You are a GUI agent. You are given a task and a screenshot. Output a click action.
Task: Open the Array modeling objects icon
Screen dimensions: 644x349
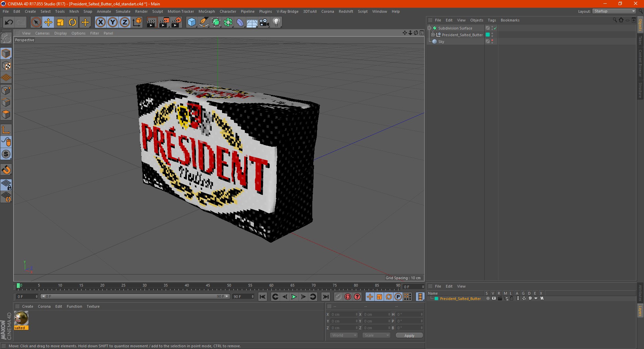pos(228,22)
